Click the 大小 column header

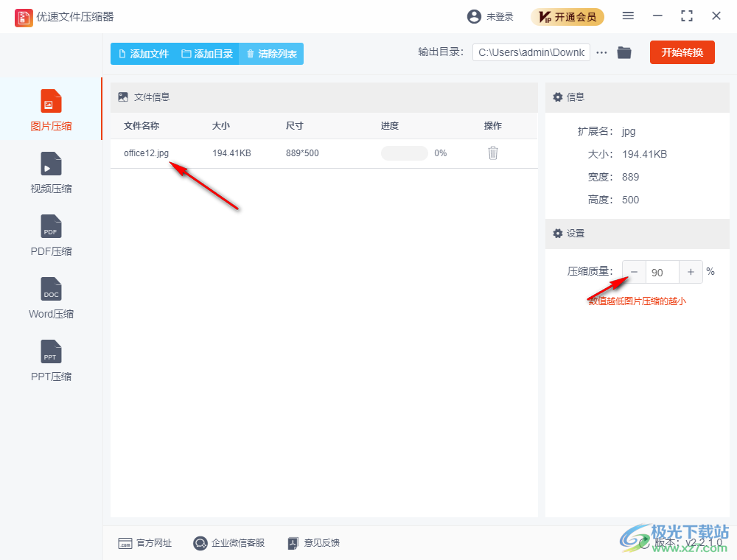[x=221, y=125]
